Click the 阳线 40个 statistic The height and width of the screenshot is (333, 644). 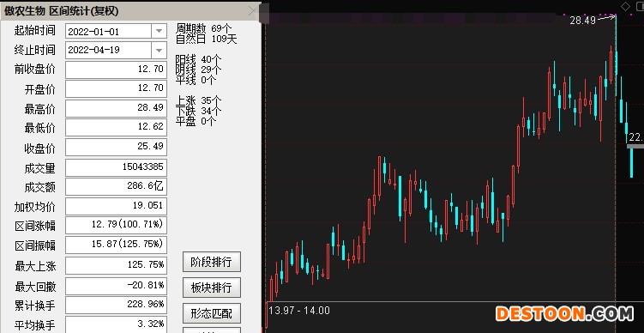pyautogui.click(x=198, y=60)
